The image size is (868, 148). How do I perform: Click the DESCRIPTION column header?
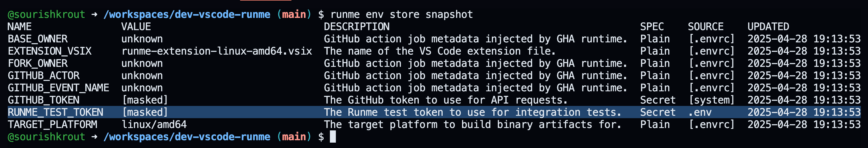[356, 27]
